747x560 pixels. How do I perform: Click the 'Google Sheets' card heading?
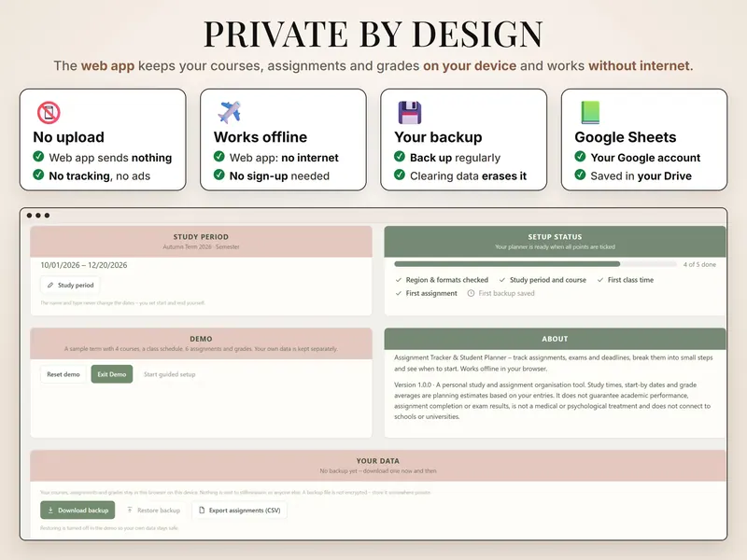point(625,137)
